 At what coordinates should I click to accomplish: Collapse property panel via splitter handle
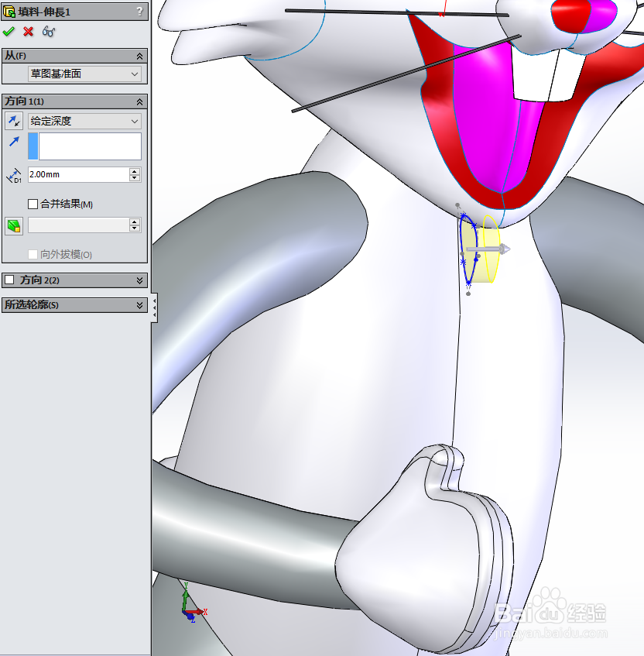point(154,307)
